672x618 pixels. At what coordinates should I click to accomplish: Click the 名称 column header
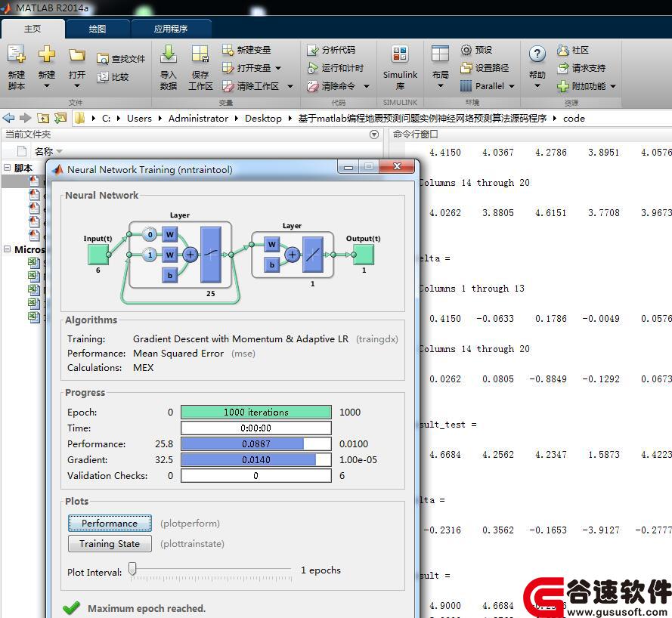(x=44, y=151)
